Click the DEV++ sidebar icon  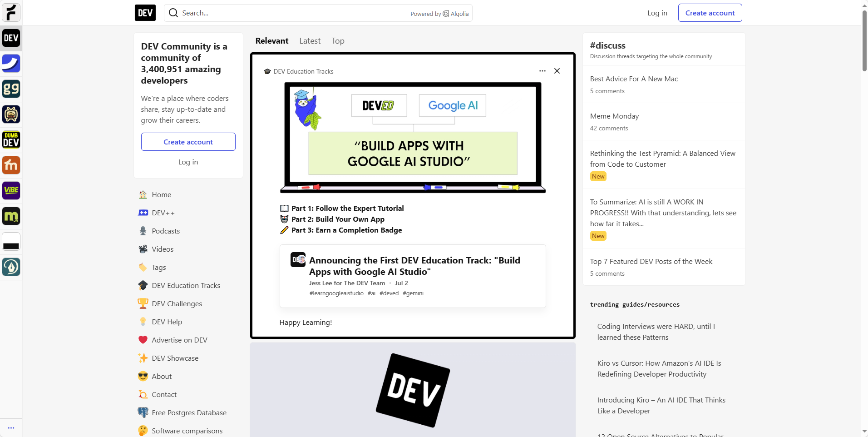(143, 213)
